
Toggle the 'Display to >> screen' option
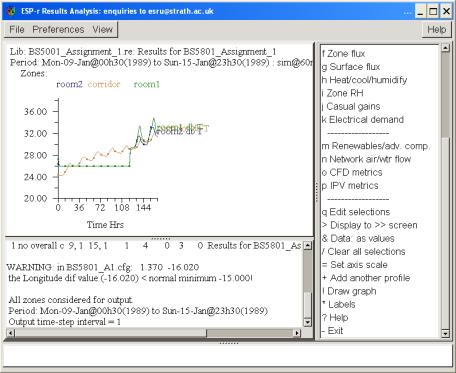click(x=370, y=225)
